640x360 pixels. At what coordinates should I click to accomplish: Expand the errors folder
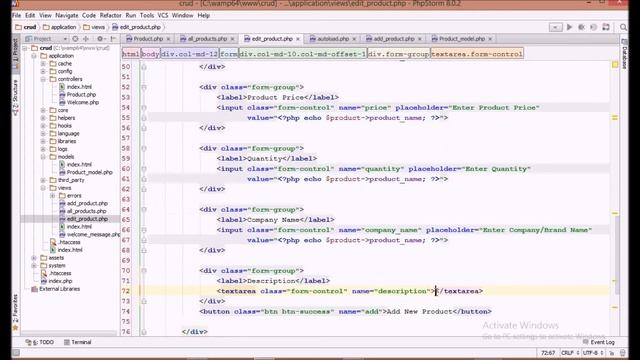52,196
